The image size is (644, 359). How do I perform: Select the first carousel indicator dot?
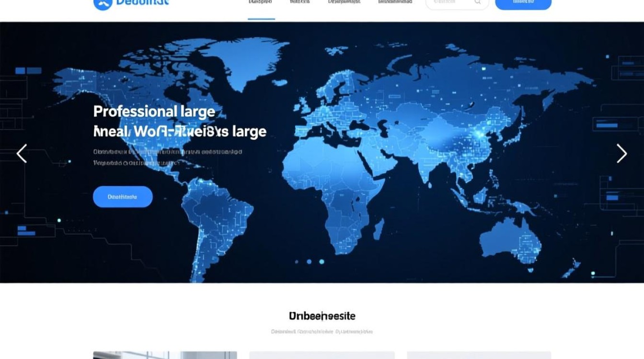tap(297, 262)
